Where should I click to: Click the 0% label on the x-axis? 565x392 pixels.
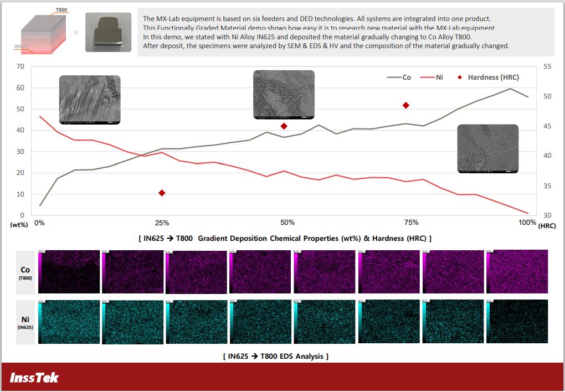click(x=39, y=223)
